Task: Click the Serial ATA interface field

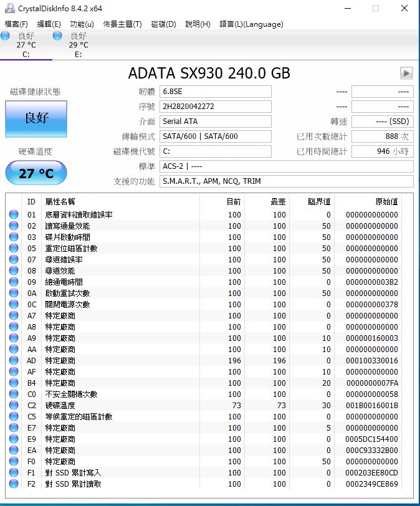Action: (x=216, y=122)
